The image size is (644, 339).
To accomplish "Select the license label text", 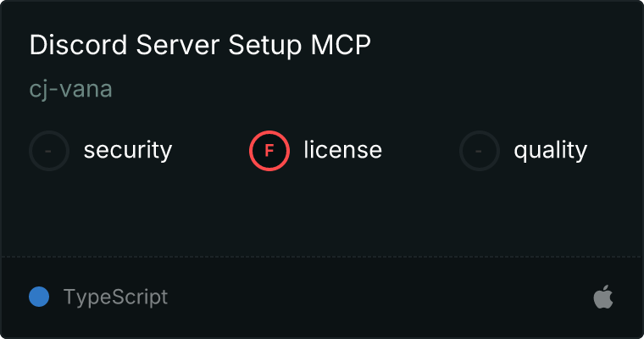I will coord(343,149).
